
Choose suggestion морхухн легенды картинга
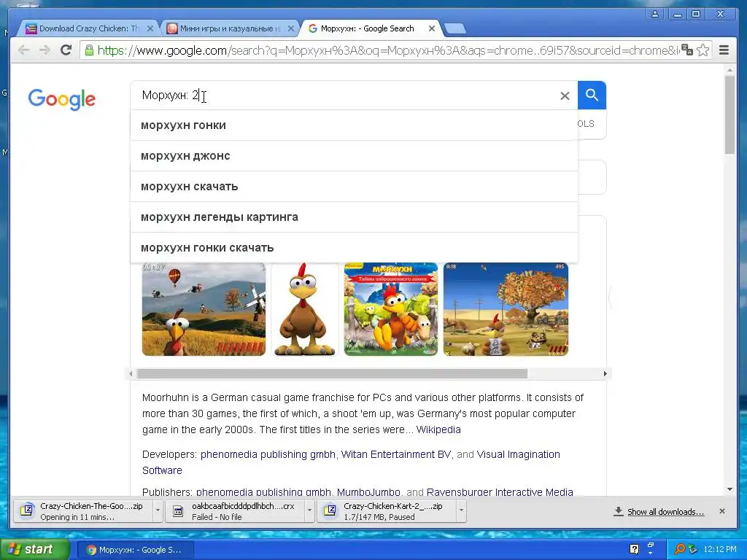click(354, 217)
